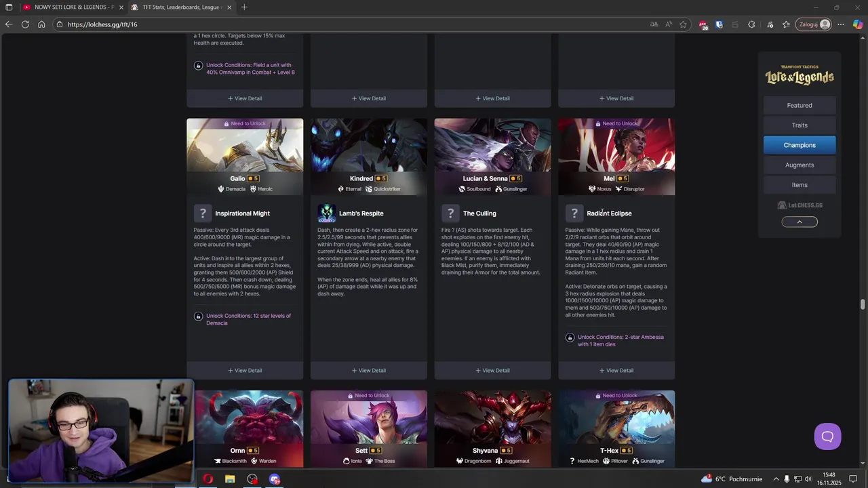
Task: Click the Lore & Legends set logo
Action: (800, 75)
